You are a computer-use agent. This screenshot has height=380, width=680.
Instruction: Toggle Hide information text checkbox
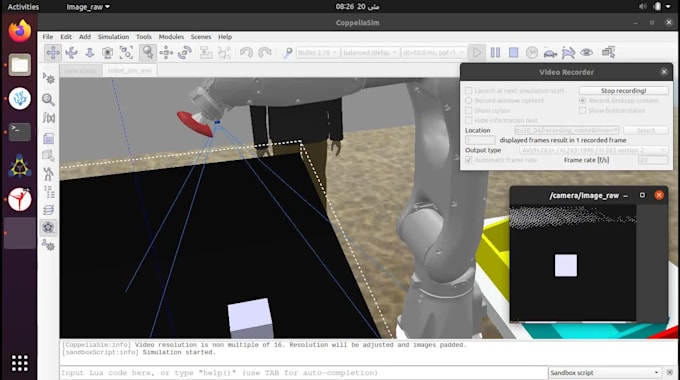pos(468,120)
